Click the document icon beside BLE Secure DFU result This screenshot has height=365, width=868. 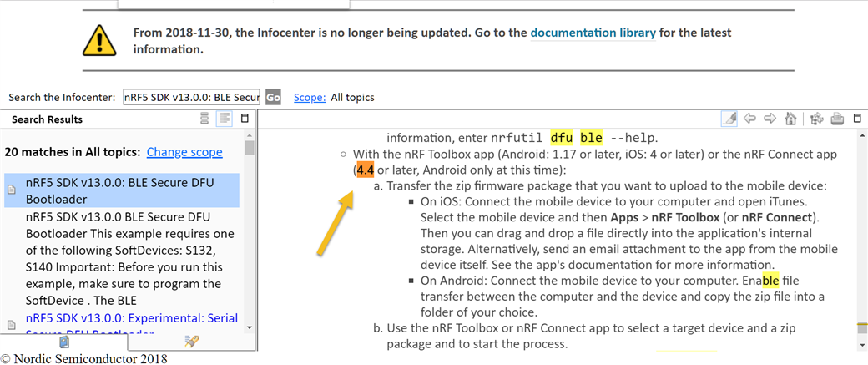11,190
